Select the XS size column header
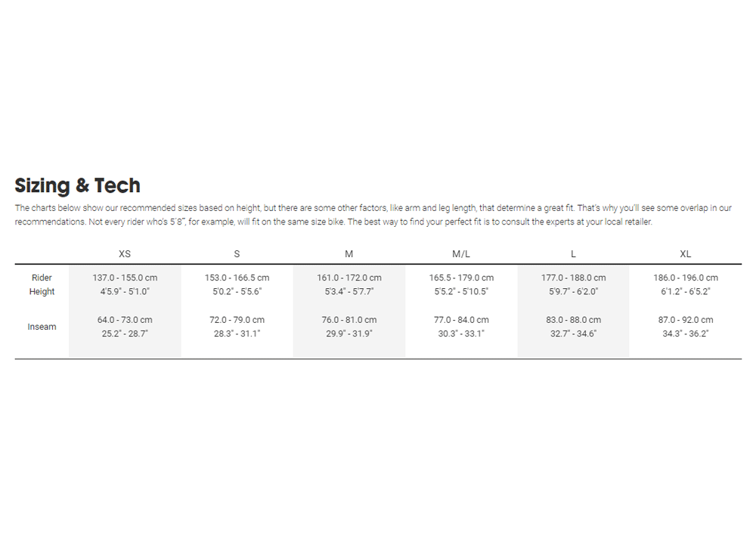This screenshot has height=540, width=756. click(125, 254)
